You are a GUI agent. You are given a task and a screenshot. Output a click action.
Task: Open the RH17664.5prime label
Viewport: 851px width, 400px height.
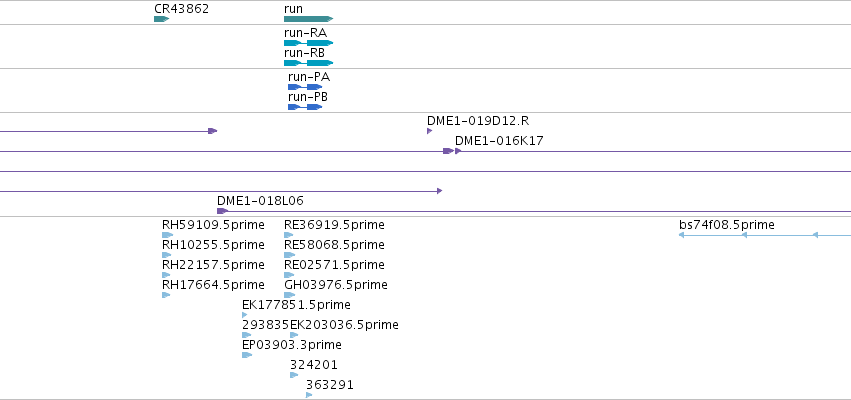point(213,285)
